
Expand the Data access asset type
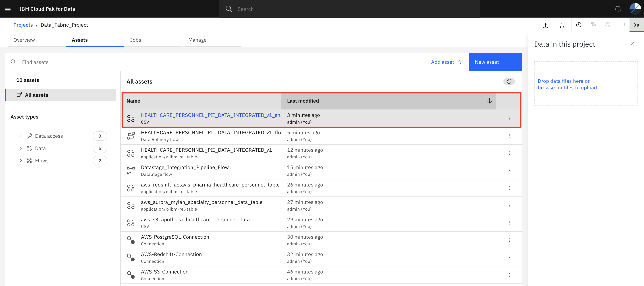[x=20, y=136]
